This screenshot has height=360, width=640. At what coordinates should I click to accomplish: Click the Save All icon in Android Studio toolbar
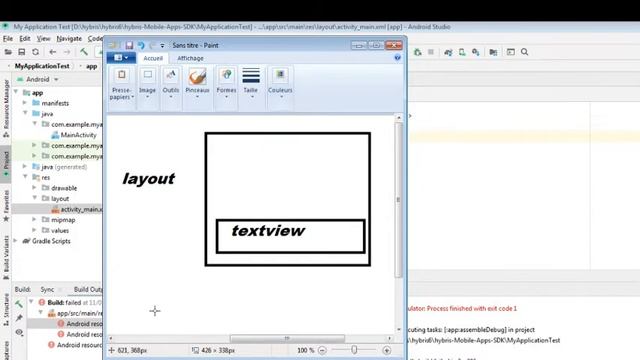click(x=22, y=52)
